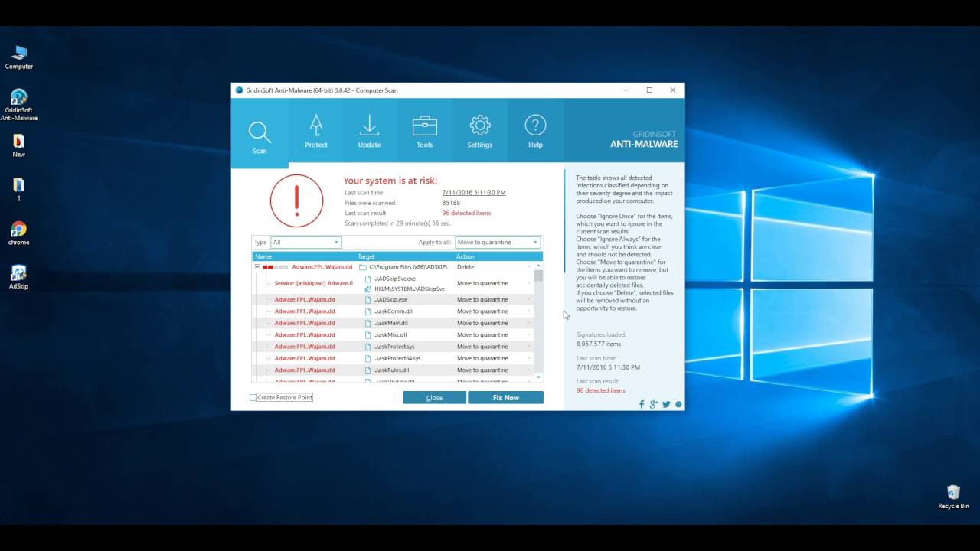Open the Apply to all dropdown
This screenshot has width=980, height=551.
tap(498, 243)
